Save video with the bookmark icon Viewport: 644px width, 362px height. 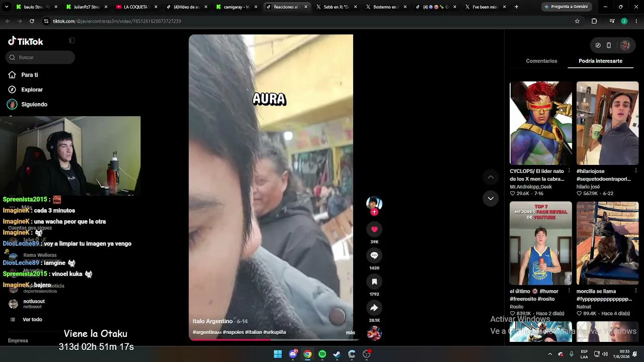374,282
